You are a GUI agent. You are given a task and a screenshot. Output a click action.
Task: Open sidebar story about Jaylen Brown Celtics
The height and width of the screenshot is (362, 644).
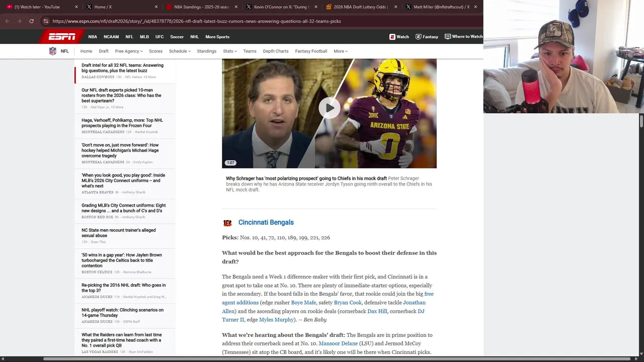tap(122, 260)
